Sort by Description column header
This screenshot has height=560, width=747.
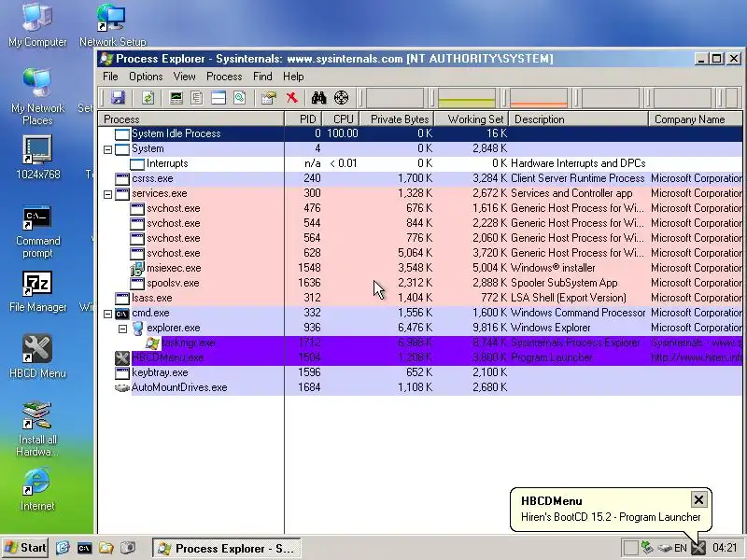(x=578, y=119)
